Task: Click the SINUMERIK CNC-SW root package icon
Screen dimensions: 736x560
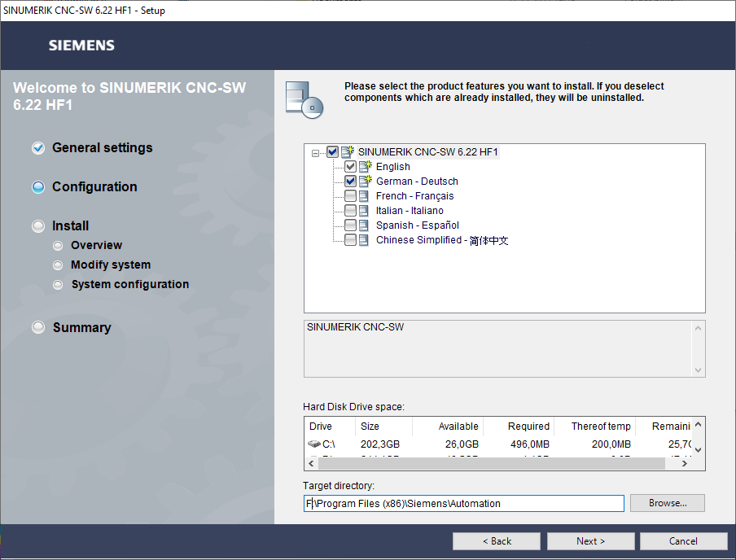Action: point(348,151)
